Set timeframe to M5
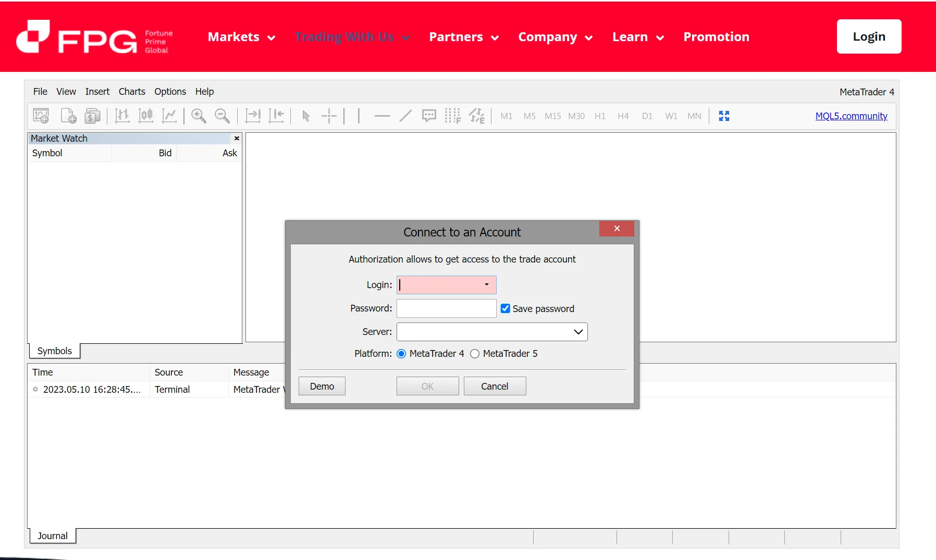 pyautogui.click(x=529, y=116)
